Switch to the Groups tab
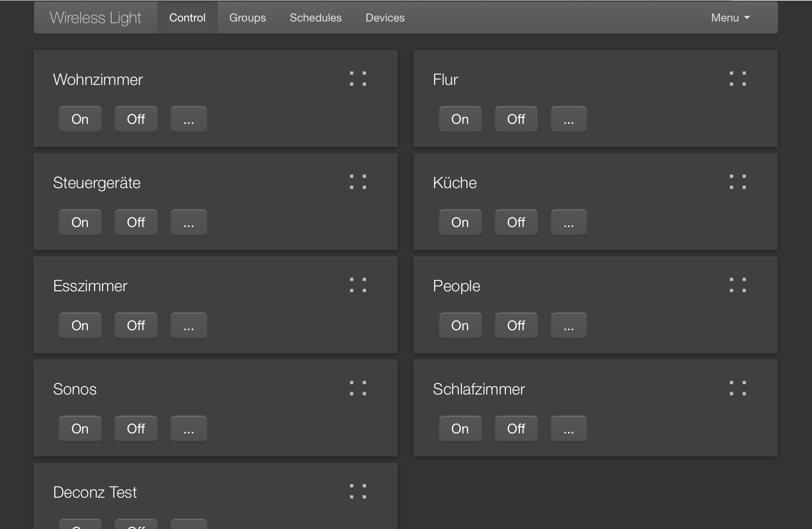Screen dimensions: 812x529 247,18
